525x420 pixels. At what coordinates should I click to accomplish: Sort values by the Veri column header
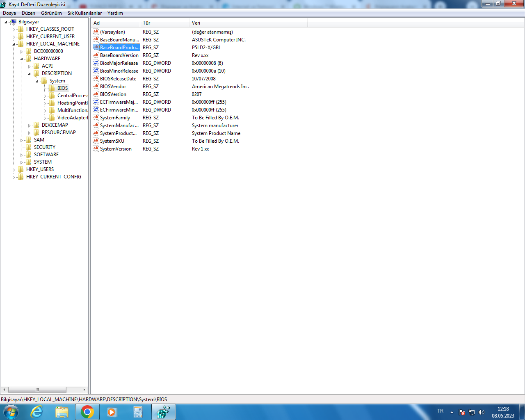[248, 23]
